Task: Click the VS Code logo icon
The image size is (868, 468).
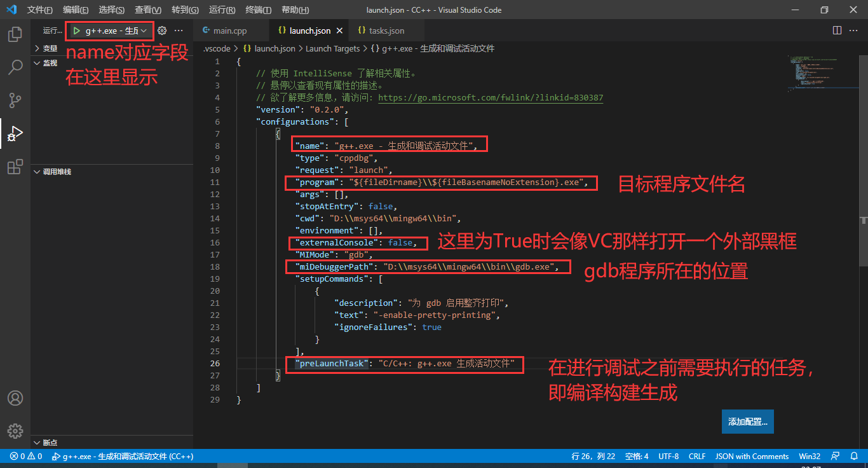Action: tap(11, 10)
